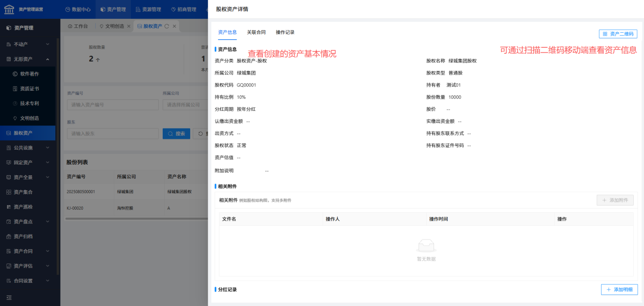Click asset number KJ-00020 in the list
644x306 pixels.
(75, 208)
